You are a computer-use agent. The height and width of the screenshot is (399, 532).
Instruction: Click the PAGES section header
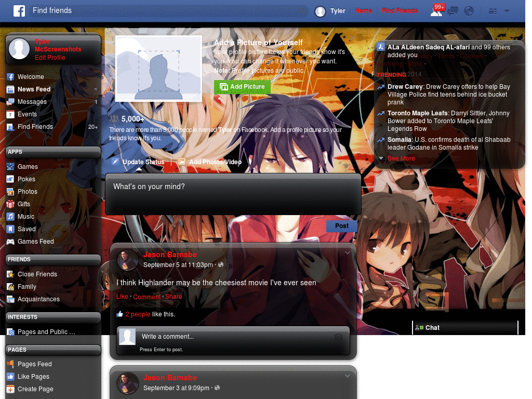pos(53,350)
